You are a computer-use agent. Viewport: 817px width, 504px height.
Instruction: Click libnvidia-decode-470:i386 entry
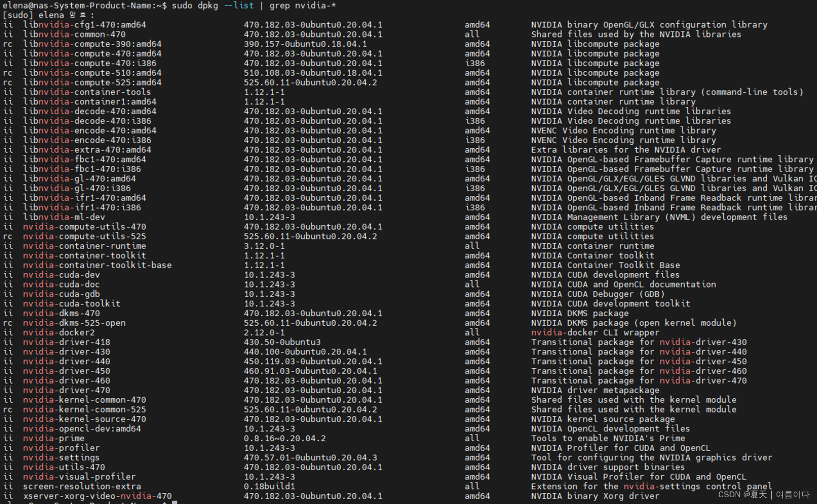click(x=87, y=121)
